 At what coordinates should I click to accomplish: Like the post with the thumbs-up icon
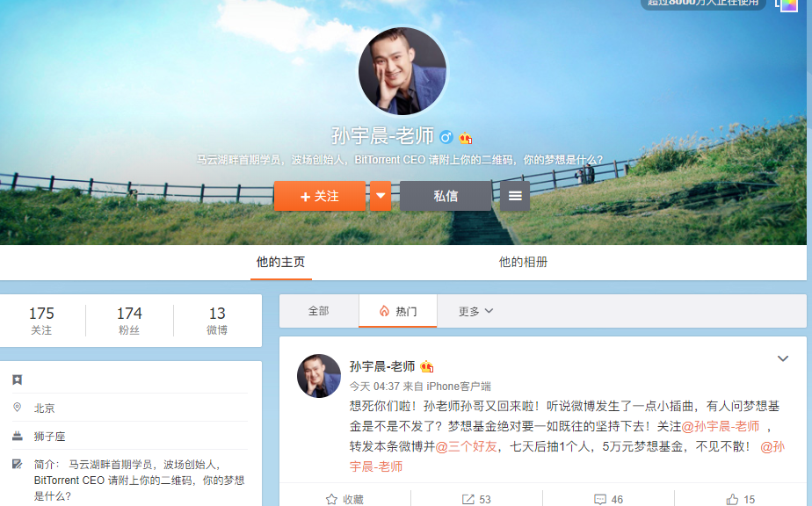pos(732,499)
